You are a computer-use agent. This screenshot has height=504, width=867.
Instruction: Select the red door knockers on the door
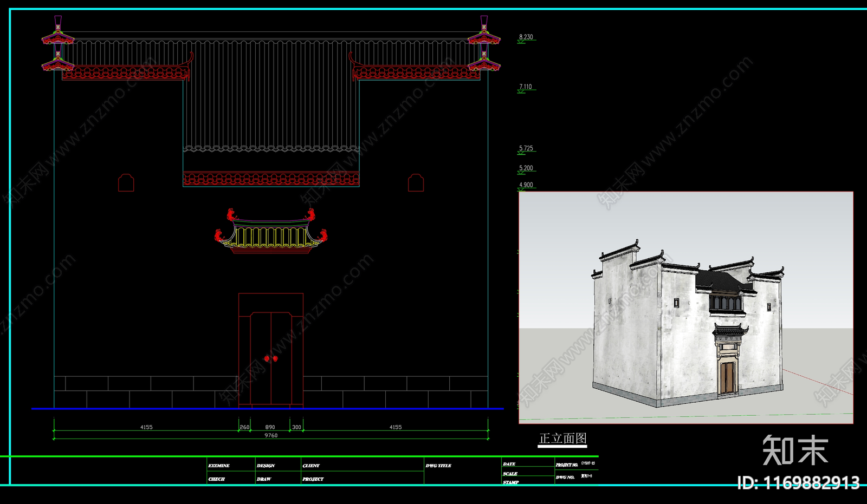pos(271,358)
